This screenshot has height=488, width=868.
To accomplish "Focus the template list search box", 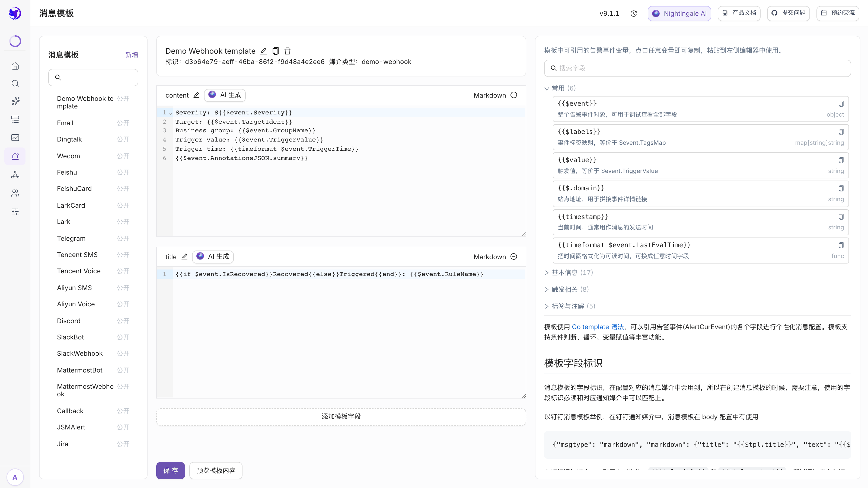I will point(93,78).
